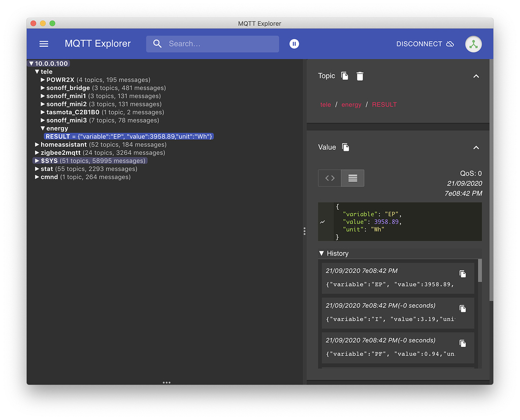Switch to formatted text view of value
The image size is (520, 420).
click(352, 178)
